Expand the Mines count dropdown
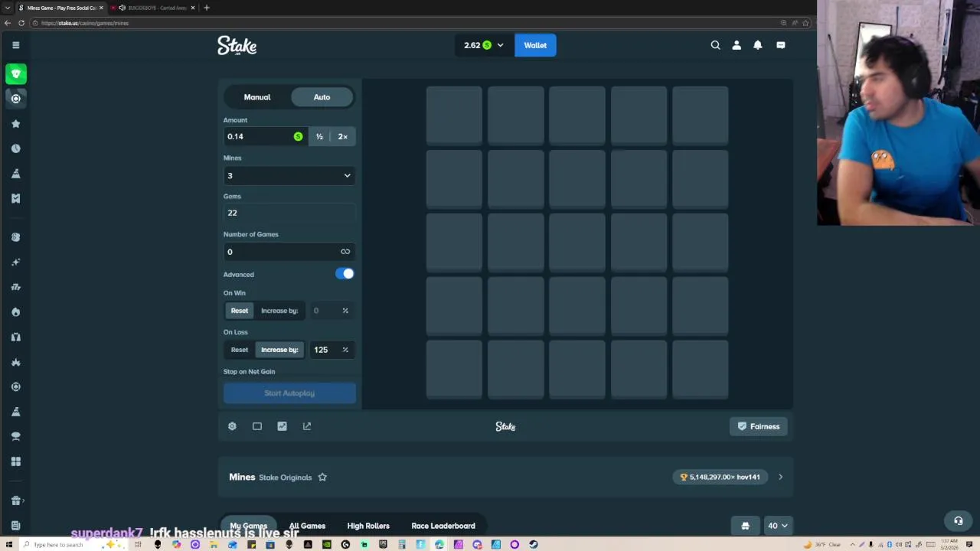The height and width of the screenshot is (551, 980). tap(289, 175)
